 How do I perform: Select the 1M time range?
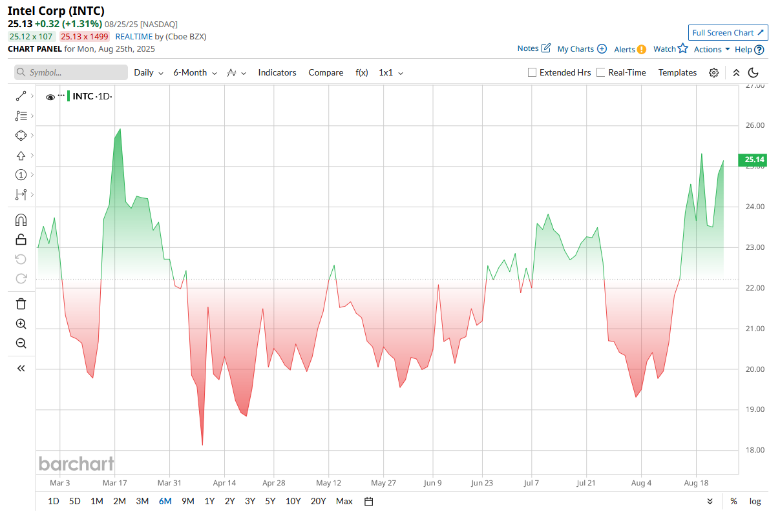tap(97, 501)
